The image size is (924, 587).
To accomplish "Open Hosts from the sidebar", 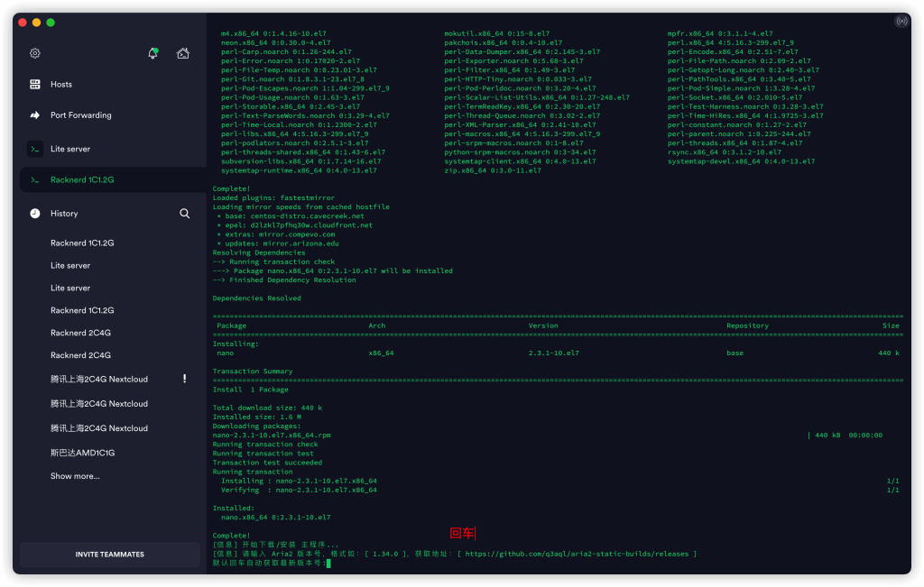I will 63,84.
